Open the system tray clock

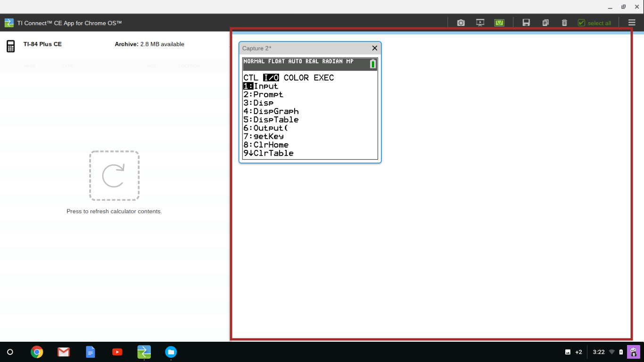[599, 352]
